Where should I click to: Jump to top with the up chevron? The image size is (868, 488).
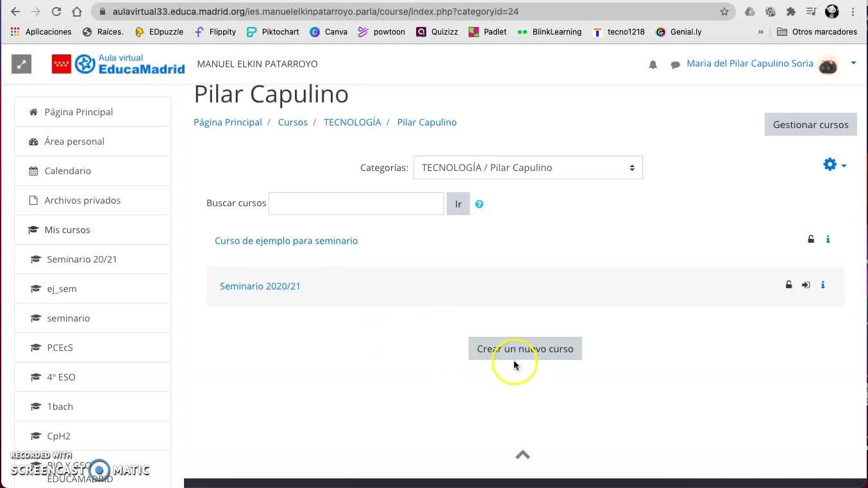(522, 455)
